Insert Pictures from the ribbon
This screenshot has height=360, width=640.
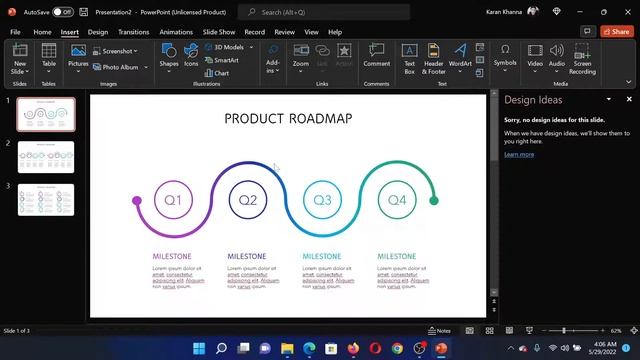(x=78, y=58)
